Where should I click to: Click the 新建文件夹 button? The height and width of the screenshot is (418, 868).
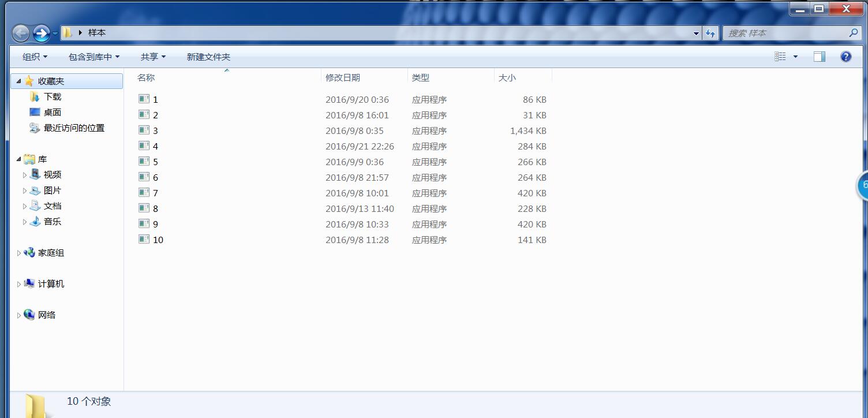click(208, 57)
